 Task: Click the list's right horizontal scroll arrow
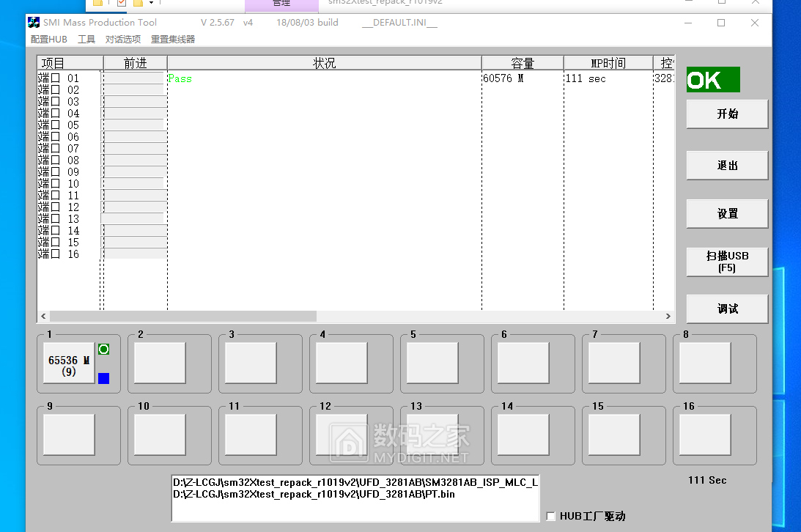point(668,317)
